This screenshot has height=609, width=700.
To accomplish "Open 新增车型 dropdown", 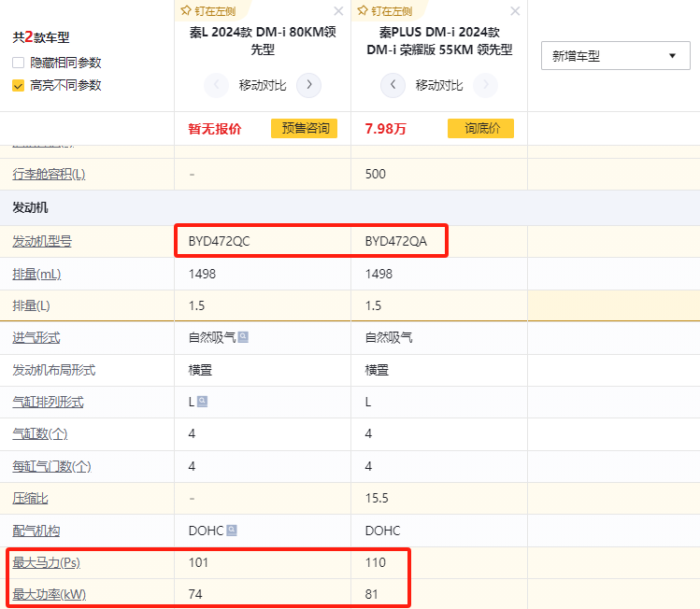I will (x=616, y=56).
